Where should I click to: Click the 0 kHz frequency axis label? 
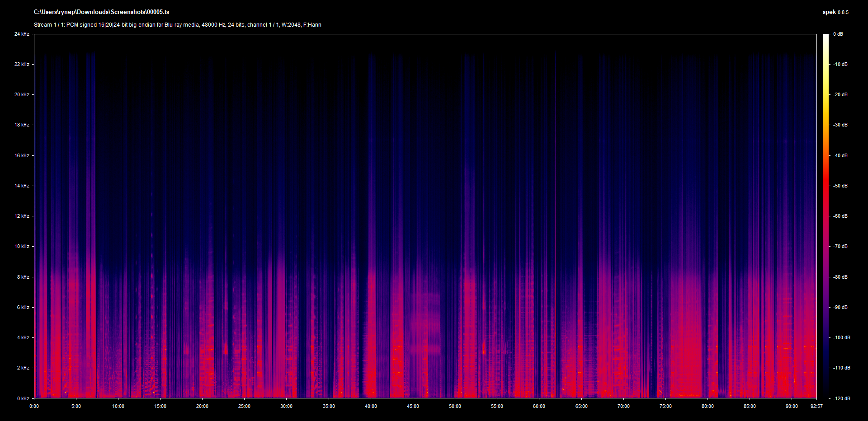[x=23, y=398]
